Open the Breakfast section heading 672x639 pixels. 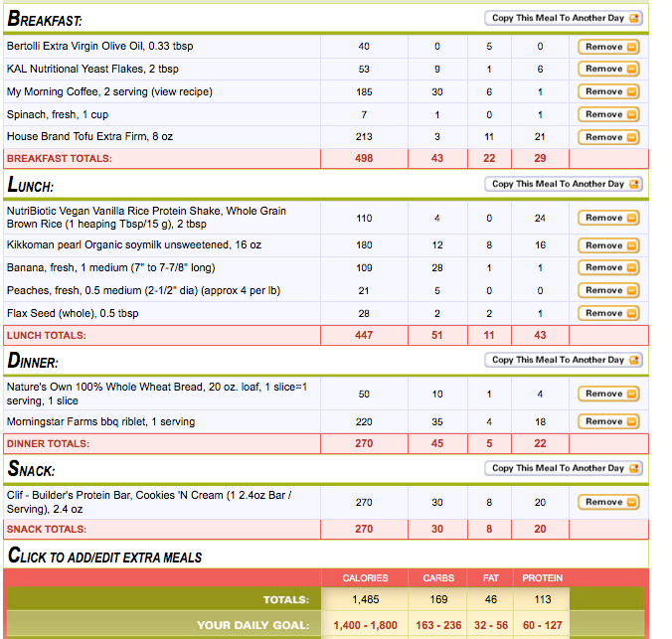[x=45, y=19]
